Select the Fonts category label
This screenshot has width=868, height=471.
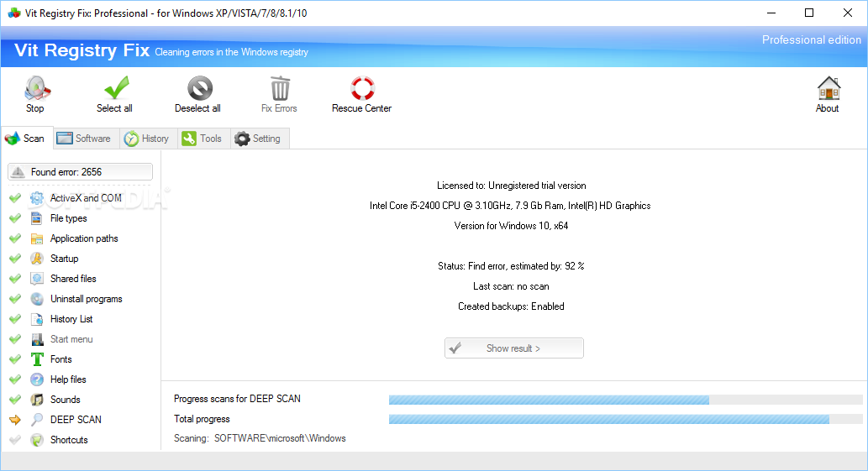click(x=60, y=359)
